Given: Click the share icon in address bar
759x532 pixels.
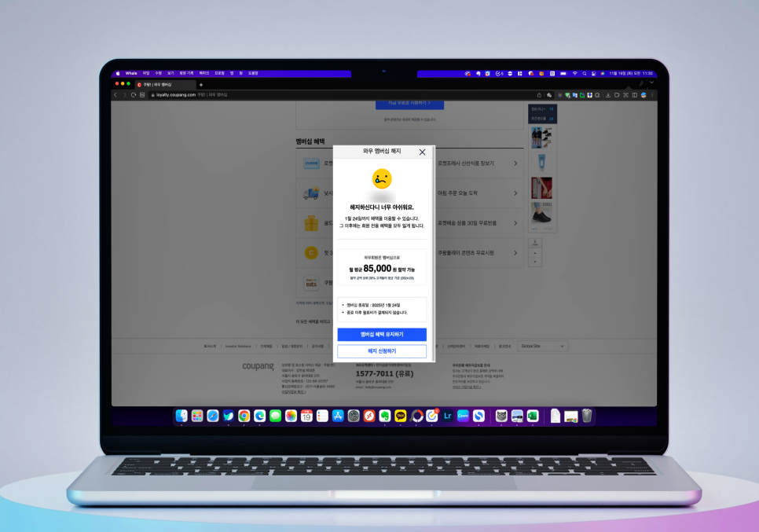Looking at the screenshot, I should point(539,95).
